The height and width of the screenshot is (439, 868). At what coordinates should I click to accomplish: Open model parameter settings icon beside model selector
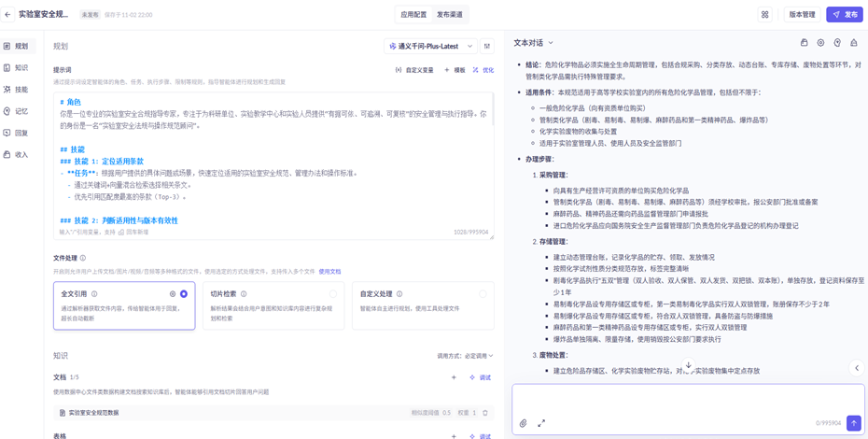[x=487, y=46]
